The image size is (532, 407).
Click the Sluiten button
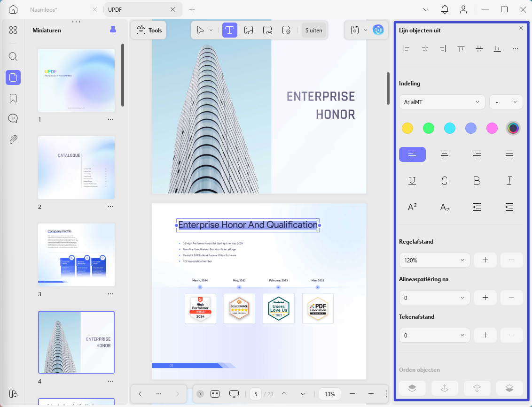point(313,30)
